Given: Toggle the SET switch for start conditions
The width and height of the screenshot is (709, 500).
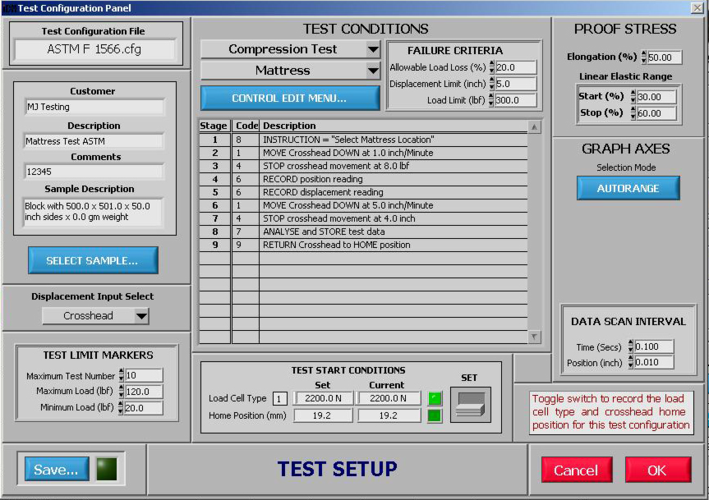Looking at the screenshot, I should pyautogui.click(x=470, y=404).
